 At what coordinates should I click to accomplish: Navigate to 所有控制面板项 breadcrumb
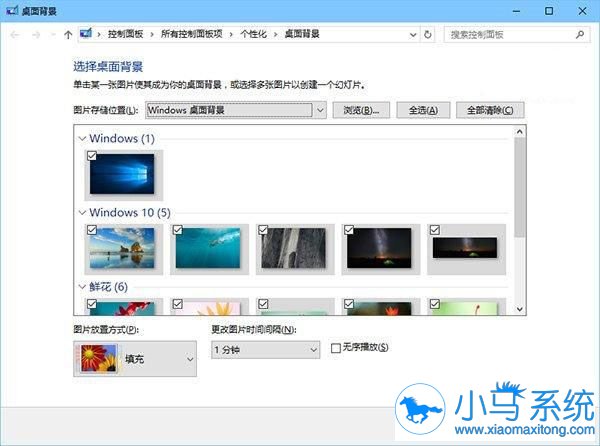[x=191, y=34]
